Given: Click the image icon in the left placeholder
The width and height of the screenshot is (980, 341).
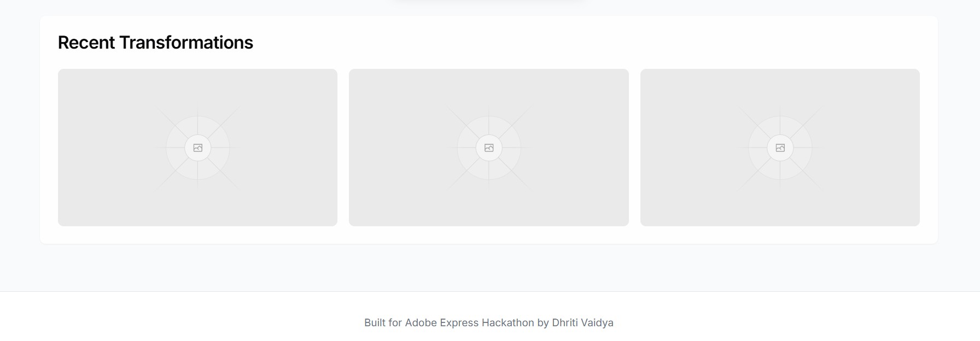Looking at the screenshot, I should [x=198, y=148].
